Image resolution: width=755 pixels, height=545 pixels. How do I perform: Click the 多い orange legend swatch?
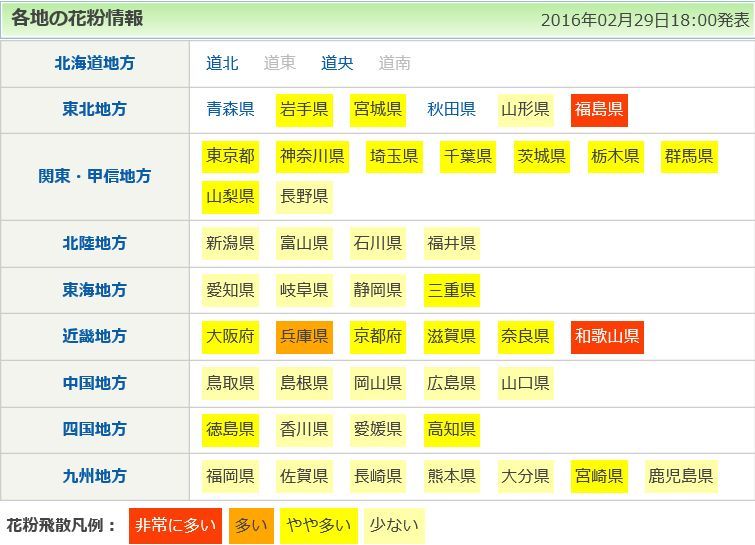250,525
